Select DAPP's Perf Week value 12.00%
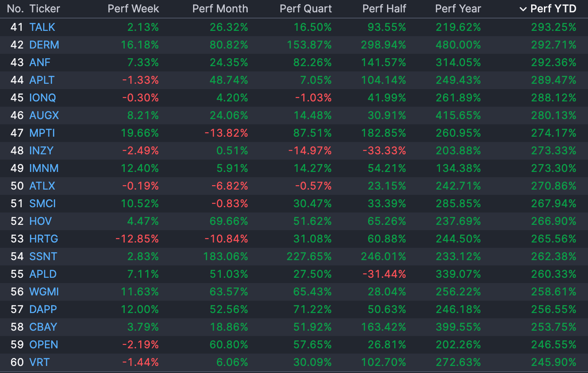 [140, 310]
